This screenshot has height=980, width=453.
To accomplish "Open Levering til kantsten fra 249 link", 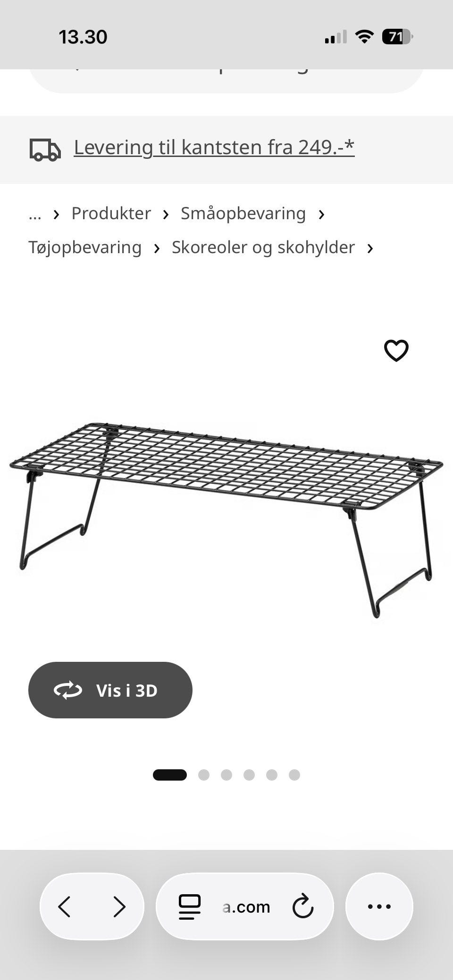I will pyautogui.click(x=214, y=148).
